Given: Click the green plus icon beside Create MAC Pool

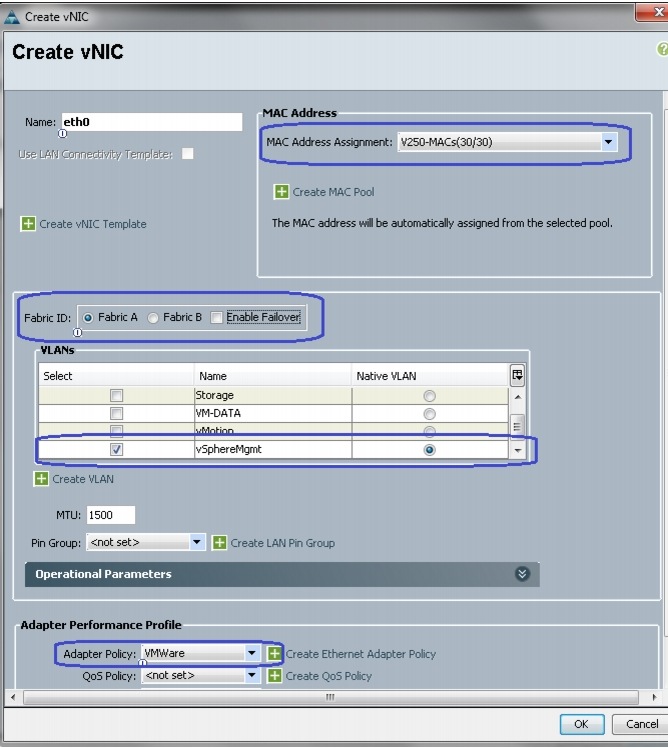Looking at the screenshot, I should click(281, 192).
